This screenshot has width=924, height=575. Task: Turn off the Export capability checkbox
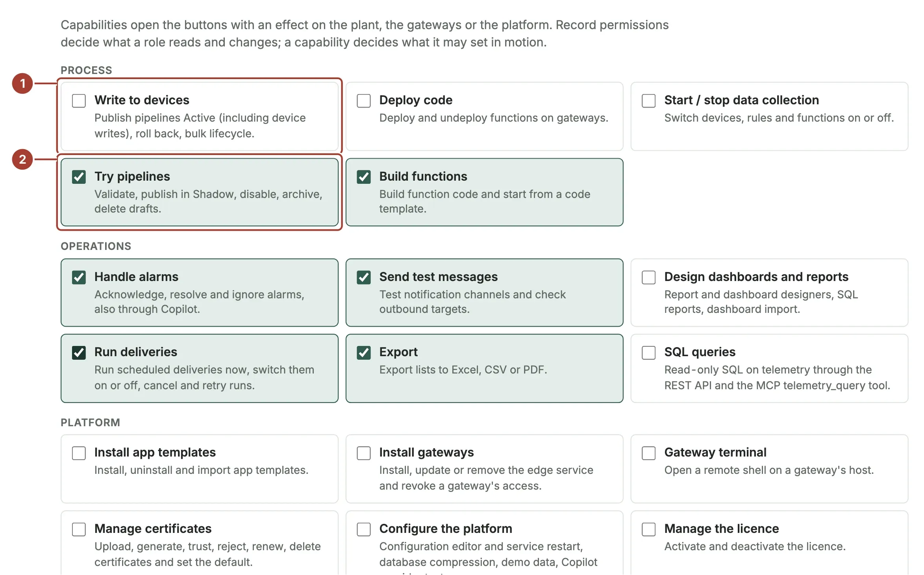363,353
